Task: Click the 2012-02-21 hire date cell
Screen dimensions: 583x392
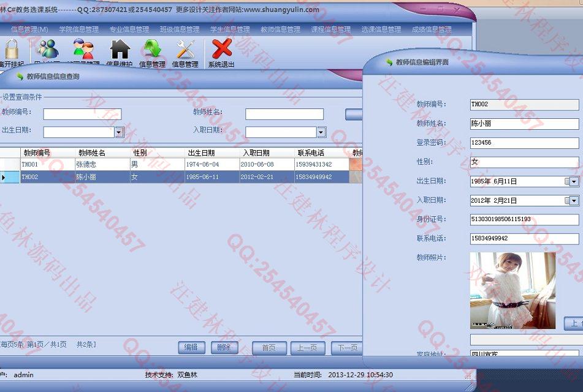Action: [267, 177]
